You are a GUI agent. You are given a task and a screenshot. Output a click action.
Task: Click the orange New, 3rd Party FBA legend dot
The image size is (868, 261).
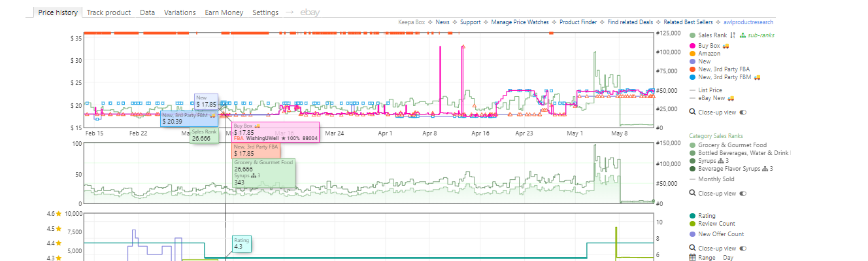[x=693, y=69]
